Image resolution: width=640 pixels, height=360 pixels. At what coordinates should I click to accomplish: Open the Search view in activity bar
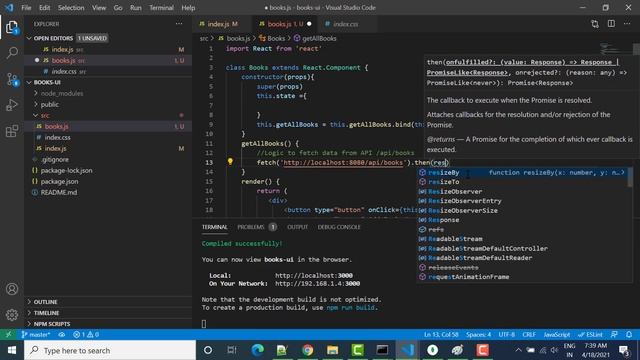[x=12, y=53]
